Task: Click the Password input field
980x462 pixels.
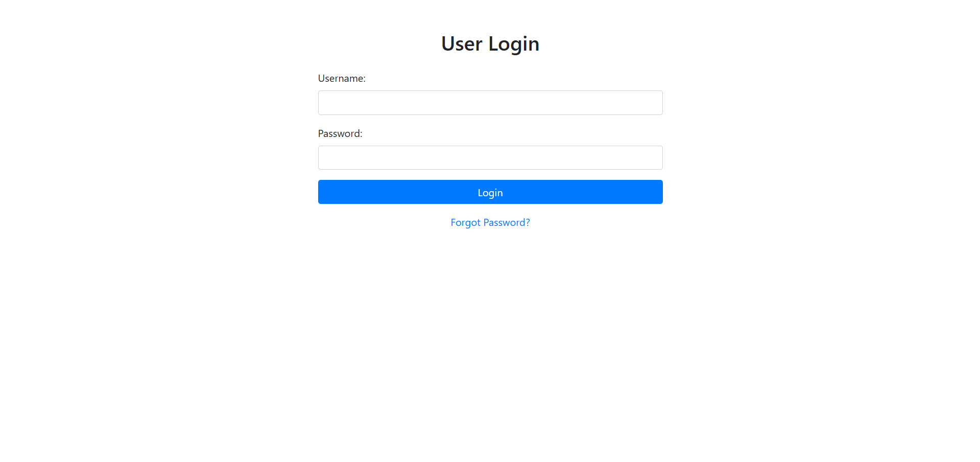Action: (x=490, y=157)
